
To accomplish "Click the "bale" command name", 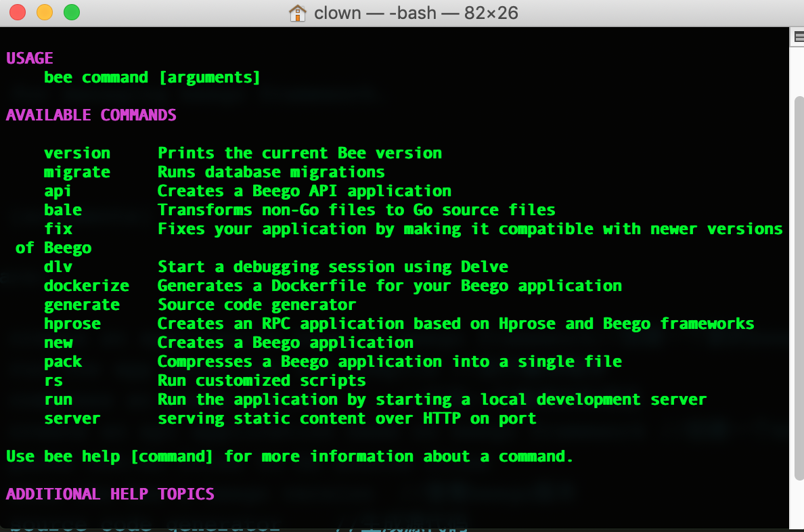I will 63,210.
